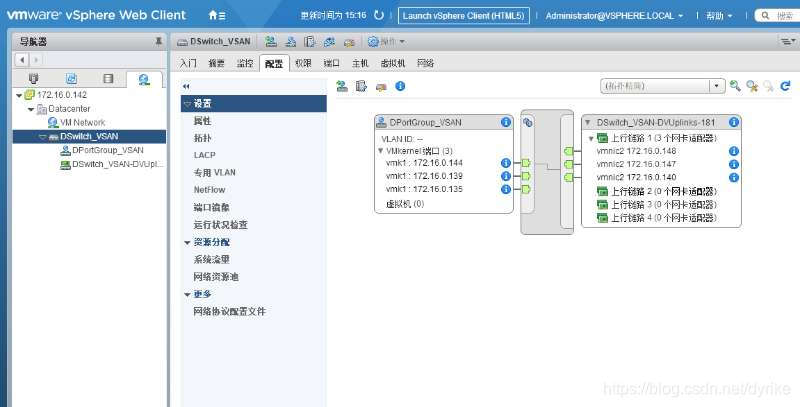This screenshot has width=800, height=407.
Task: Select LACP in settings menu
Action: coord(205,155)
